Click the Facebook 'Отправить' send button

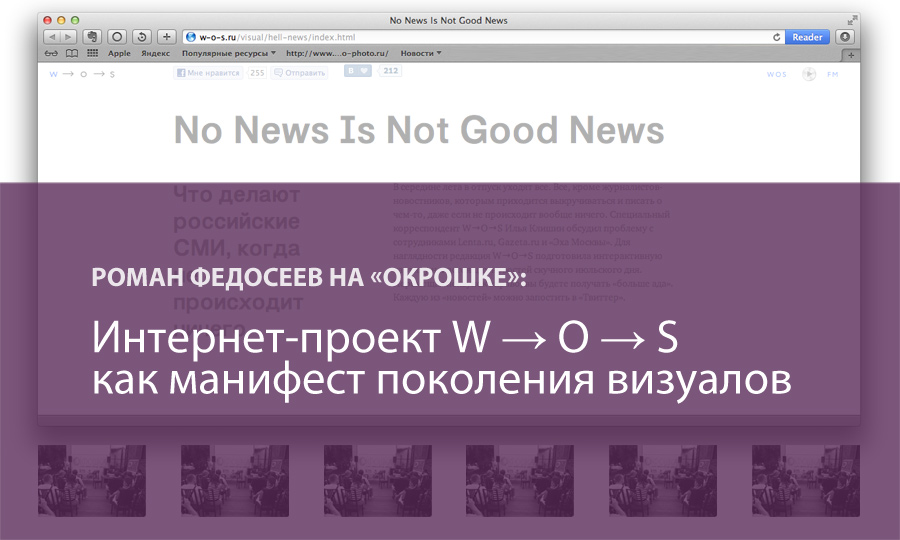coord(299,73)
